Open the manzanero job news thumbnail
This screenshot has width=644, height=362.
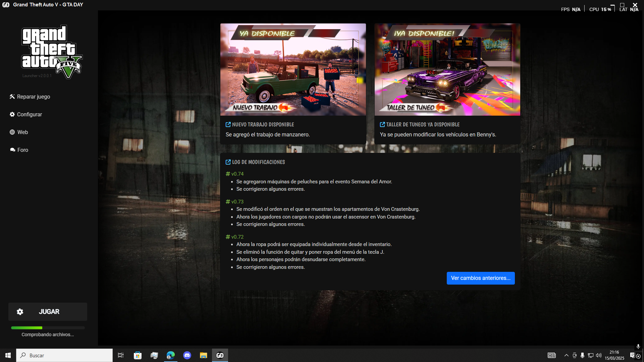(293, 70)
